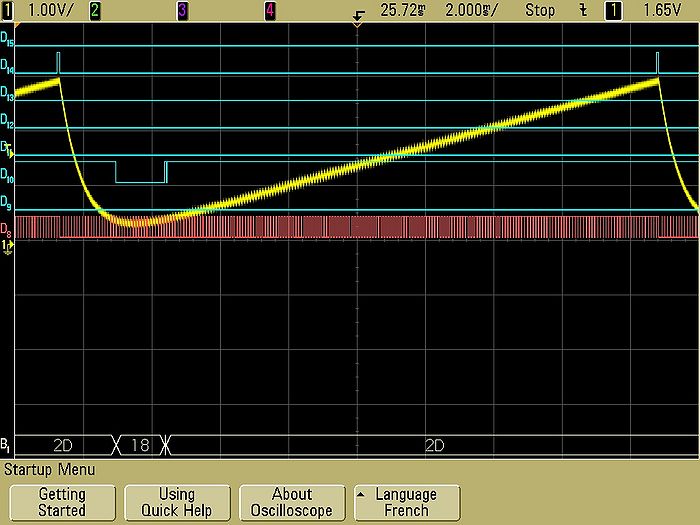Click the green channel 2 indicator
Screen dimensions: 700x525
95,8
